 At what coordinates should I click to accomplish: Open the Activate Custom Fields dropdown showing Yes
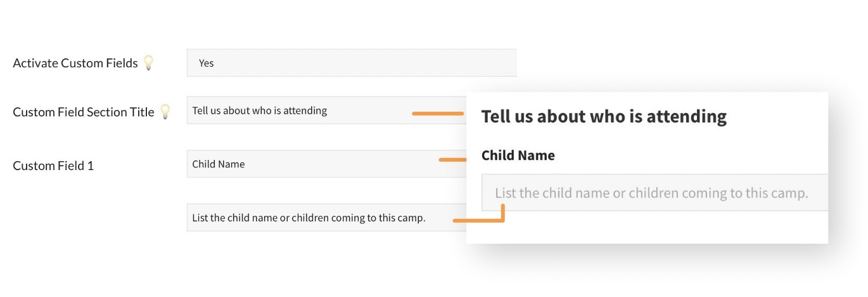click(352, 63)
